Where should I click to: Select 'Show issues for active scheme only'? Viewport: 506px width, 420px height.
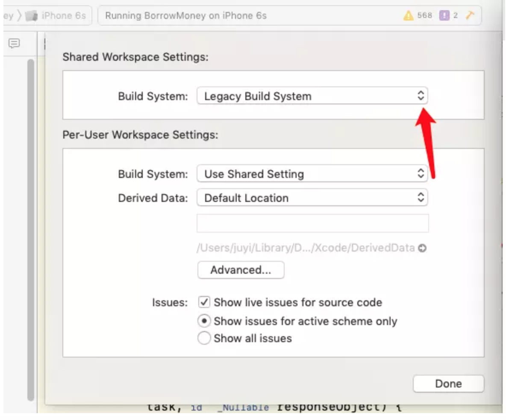click(204, 321)
